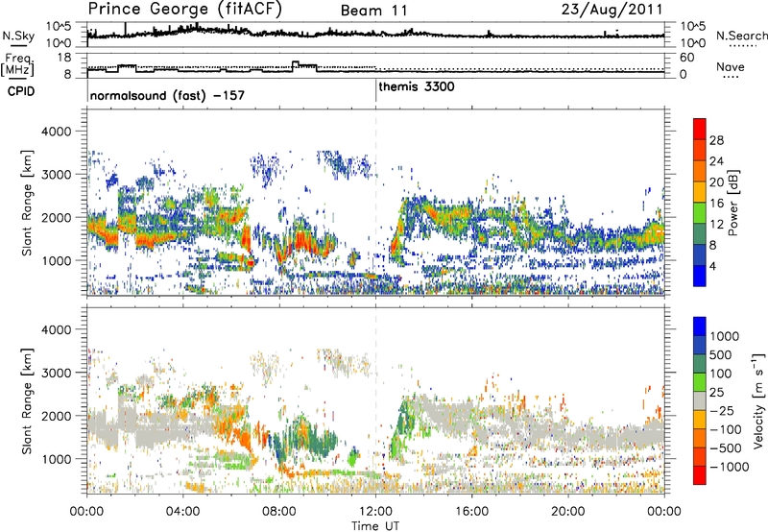Click the blue bottom of Power colorbar

tap(700, 276)
